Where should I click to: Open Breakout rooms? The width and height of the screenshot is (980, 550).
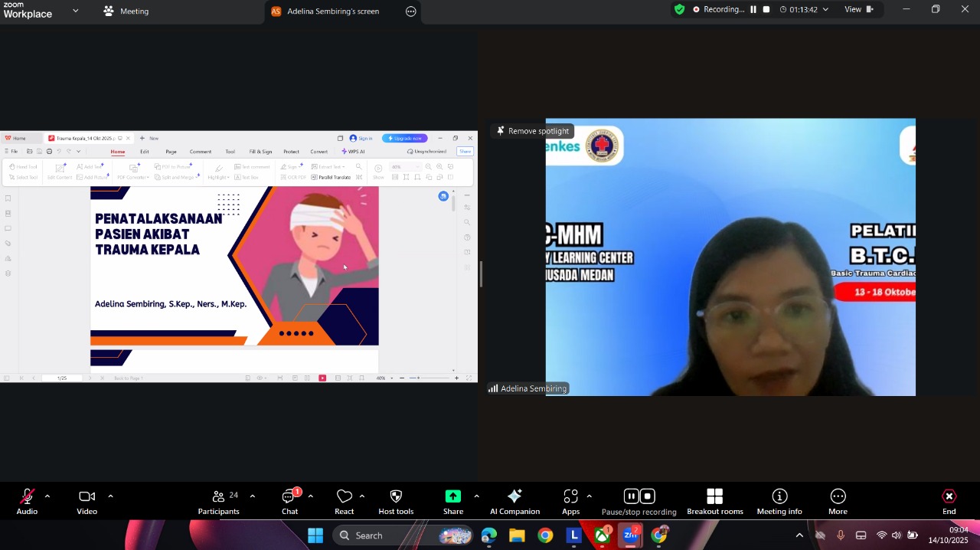pyautogui.click(x=714, y=502)
